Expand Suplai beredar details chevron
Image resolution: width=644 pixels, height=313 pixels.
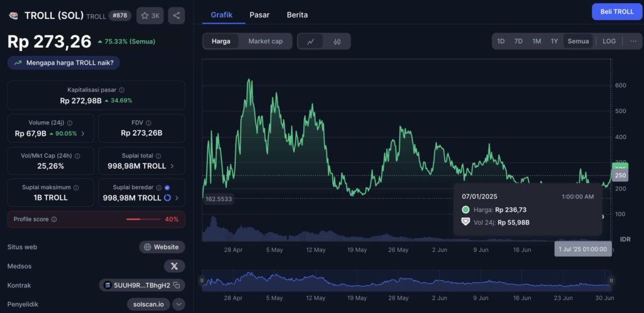(x=177, y=198)
